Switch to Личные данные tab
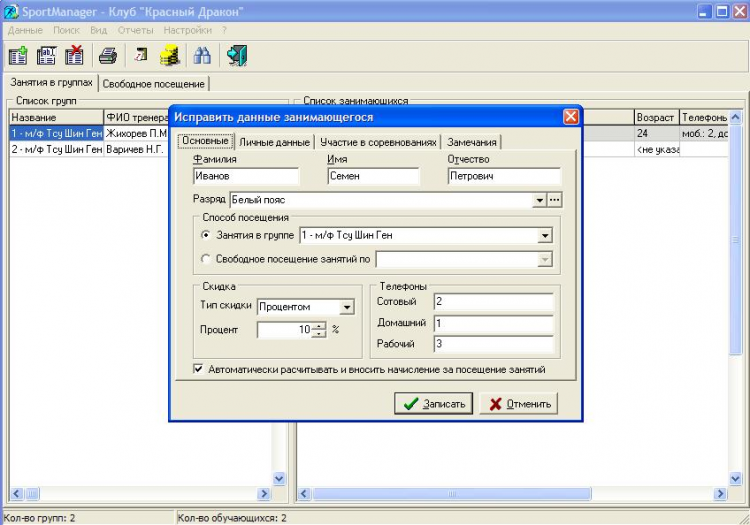 click(274, 142)
